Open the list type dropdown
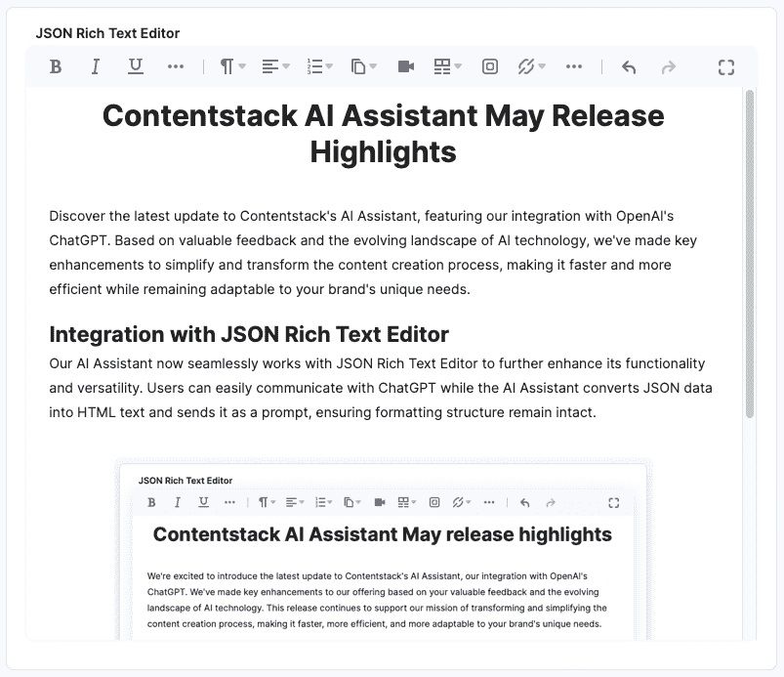Image resolution: width=784 pixels, height=677 pixels. tap(319, 66)
